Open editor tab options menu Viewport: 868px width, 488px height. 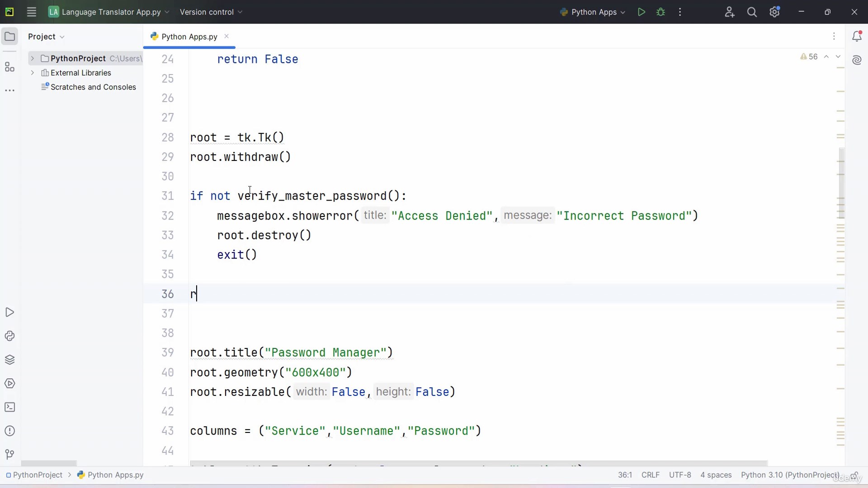click(834, 36)
